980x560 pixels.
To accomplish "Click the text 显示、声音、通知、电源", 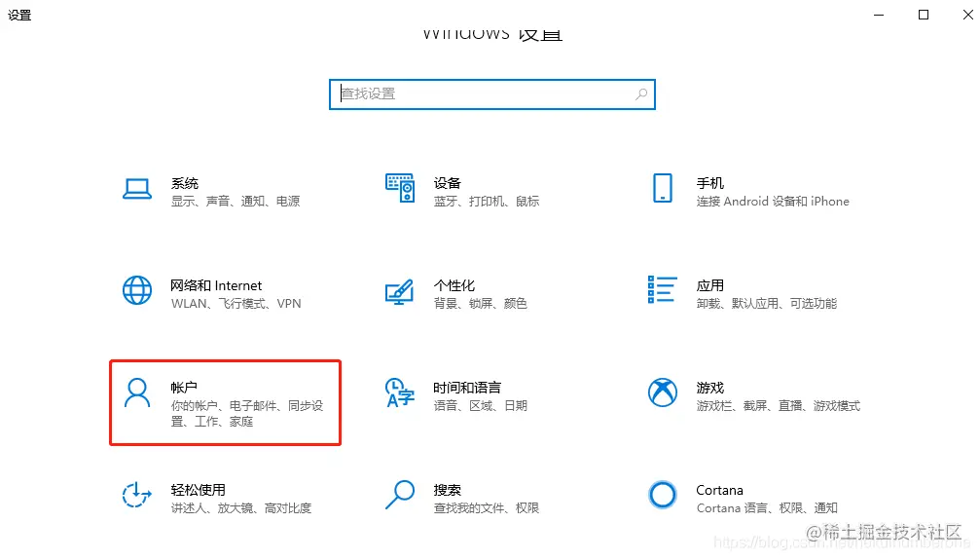I will (236, 202).
